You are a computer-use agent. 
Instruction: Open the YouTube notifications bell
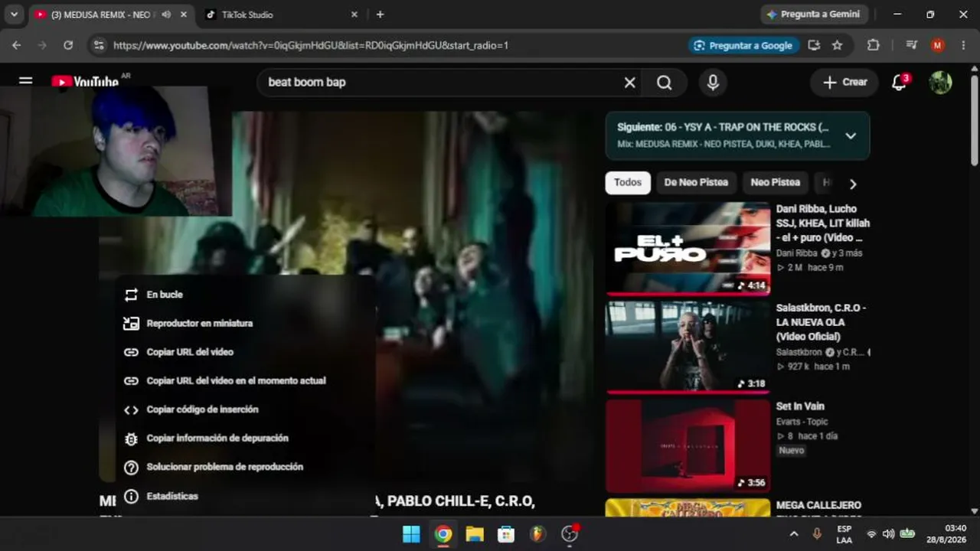pos(900,83)
